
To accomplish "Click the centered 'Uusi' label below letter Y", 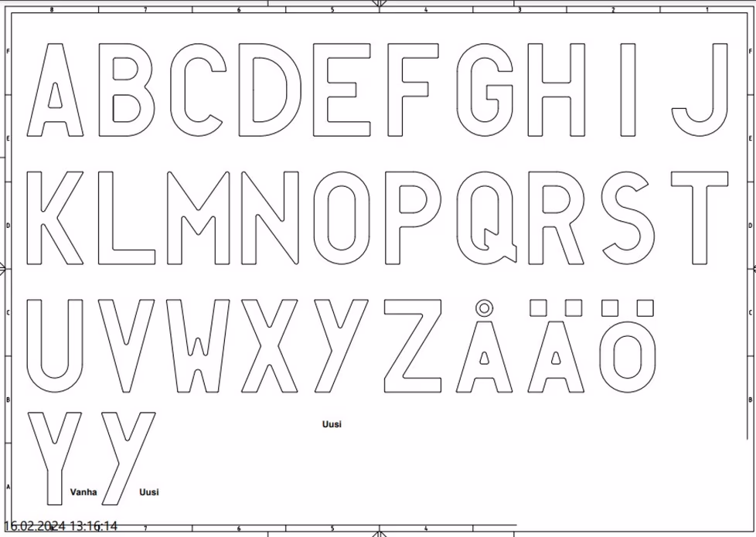I will 332,424.
